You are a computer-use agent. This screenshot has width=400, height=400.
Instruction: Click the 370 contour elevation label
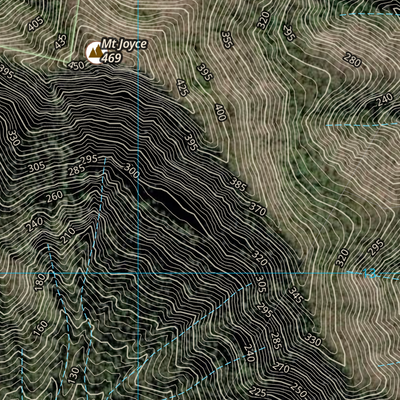[258, 209]
